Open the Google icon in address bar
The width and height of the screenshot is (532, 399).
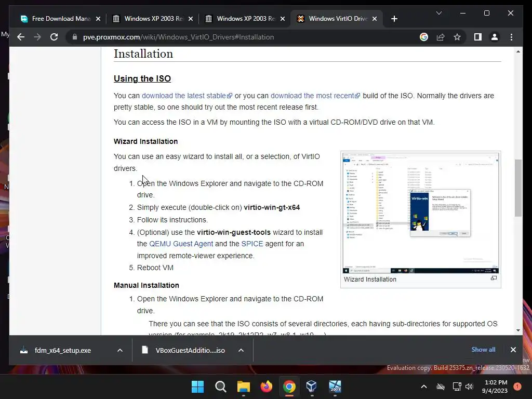pos(424,37)
